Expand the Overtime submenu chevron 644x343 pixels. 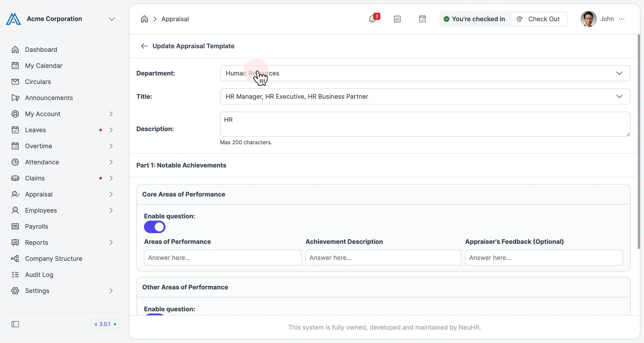pos(111,146)
